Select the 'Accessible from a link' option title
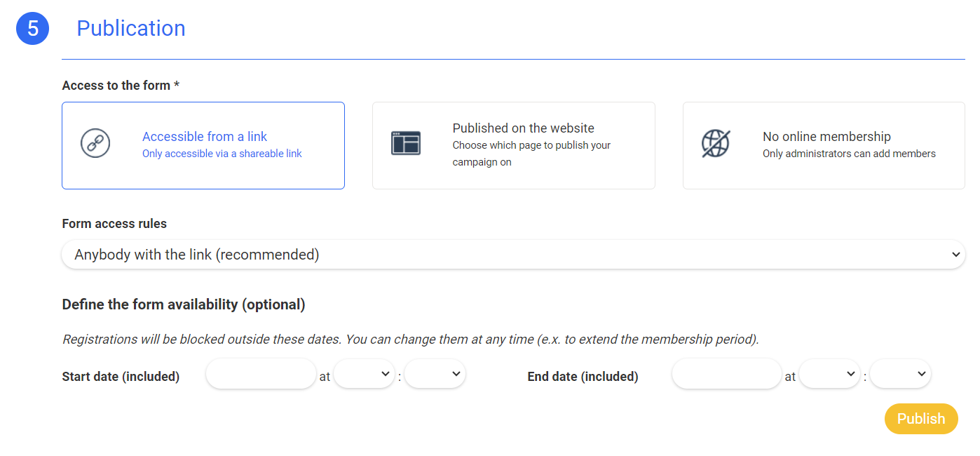This screenshot has width=980, height=456. coord(205,137)
